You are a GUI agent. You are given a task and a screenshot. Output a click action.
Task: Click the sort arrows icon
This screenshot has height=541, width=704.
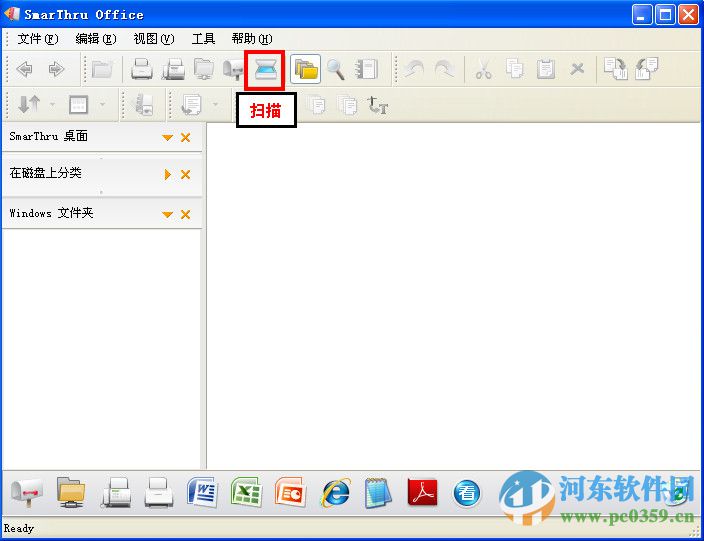(29, 105)
